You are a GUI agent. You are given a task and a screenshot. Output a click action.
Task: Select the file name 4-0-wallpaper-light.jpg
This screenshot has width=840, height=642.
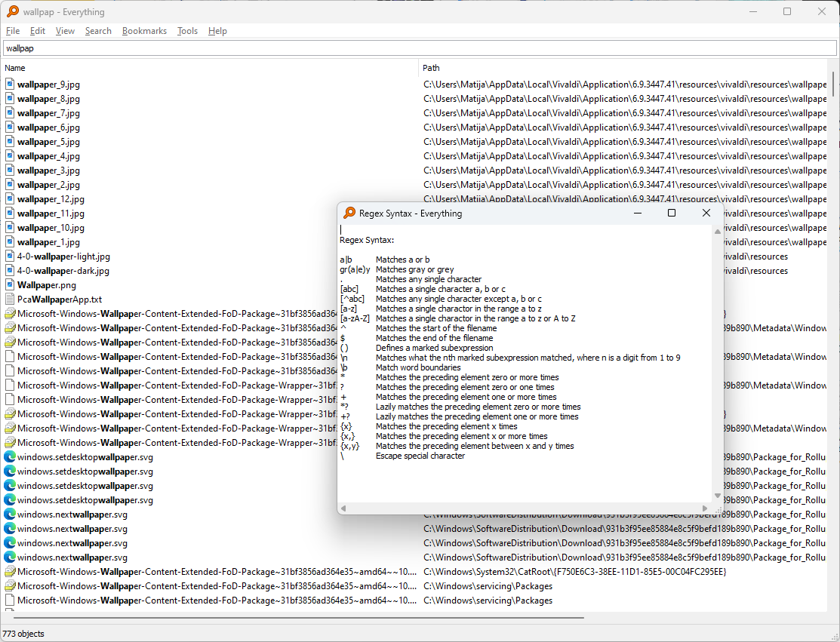[63, 256]
